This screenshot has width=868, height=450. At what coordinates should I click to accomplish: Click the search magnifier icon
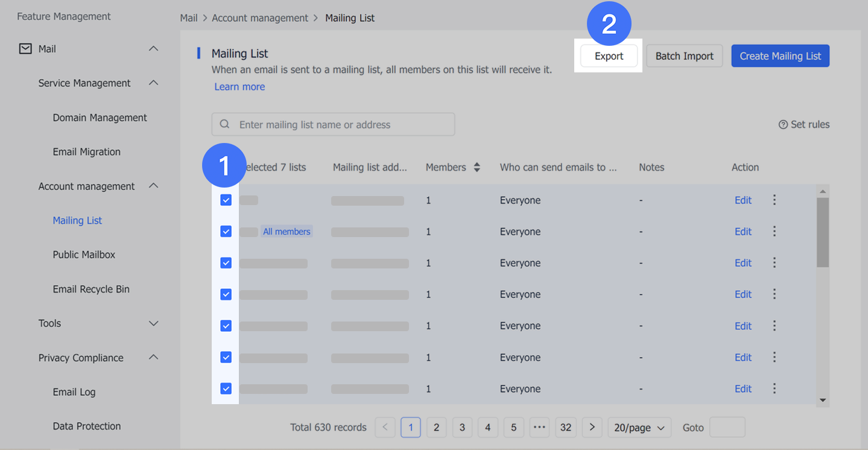[x=224, y=124]
